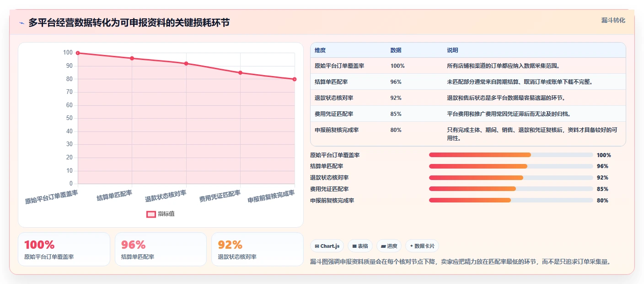Click the 100% value in the table
The width and height of the screenshot is (644, 284).
(397, 66)
